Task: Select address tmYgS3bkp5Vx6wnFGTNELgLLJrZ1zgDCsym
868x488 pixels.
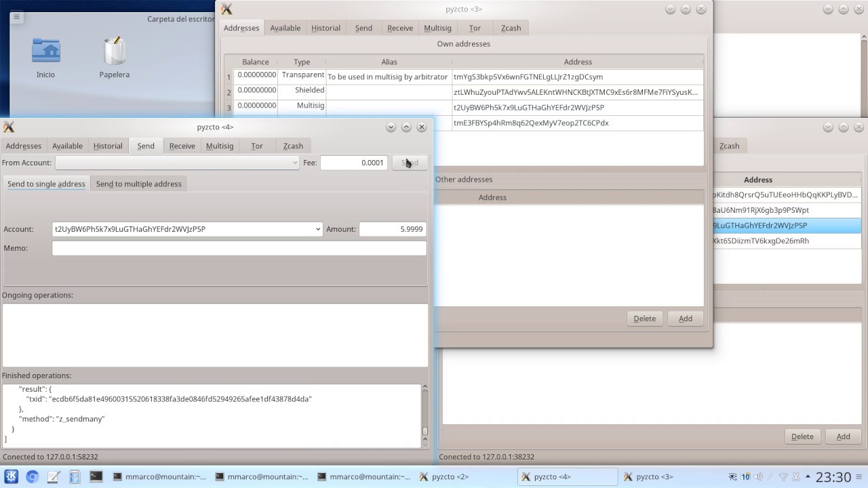Action: pos(578,77)
